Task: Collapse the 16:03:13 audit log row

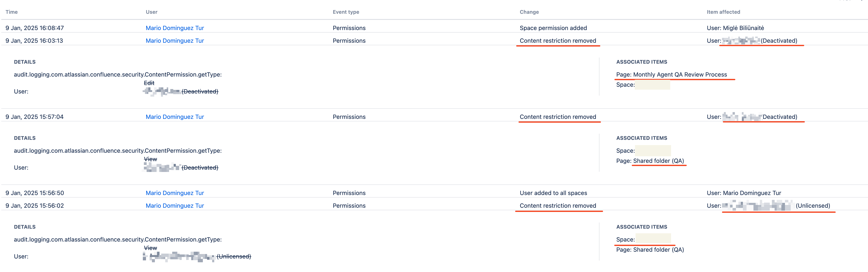Action: [x=434, y=40]
